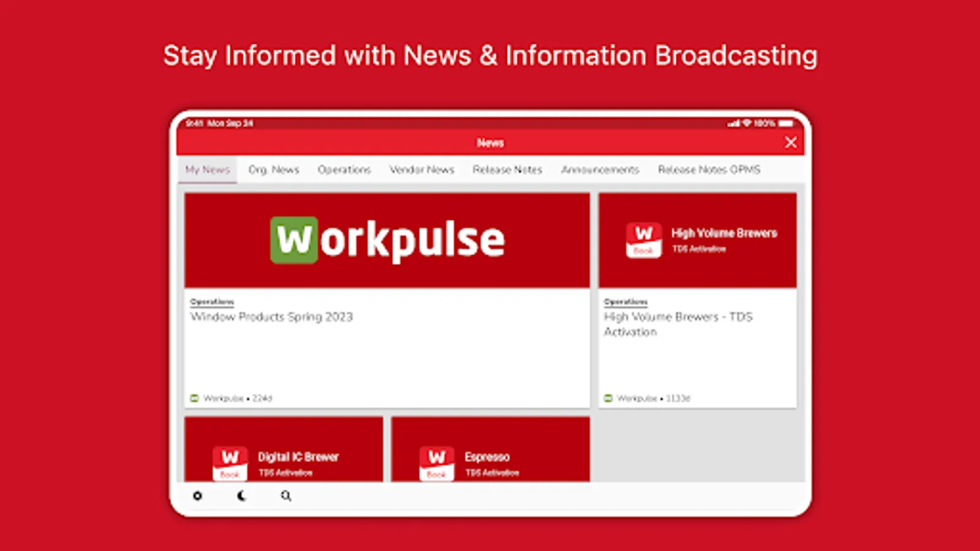Click Operations tag on Window Products card
The image size is (980, 551).
212,302
